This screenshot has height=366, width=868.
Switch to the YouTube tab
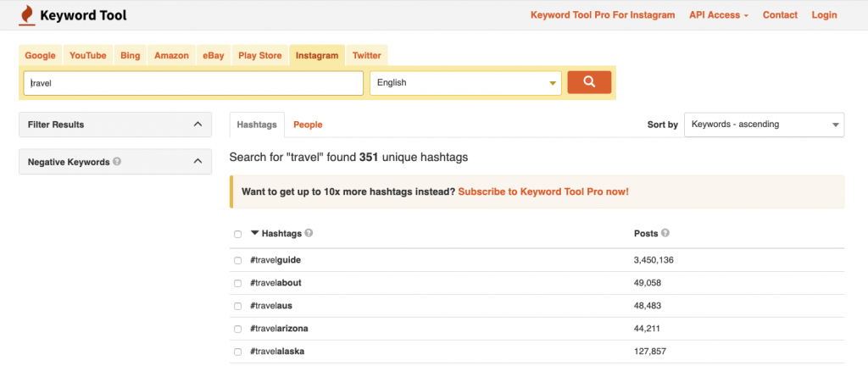88,55
